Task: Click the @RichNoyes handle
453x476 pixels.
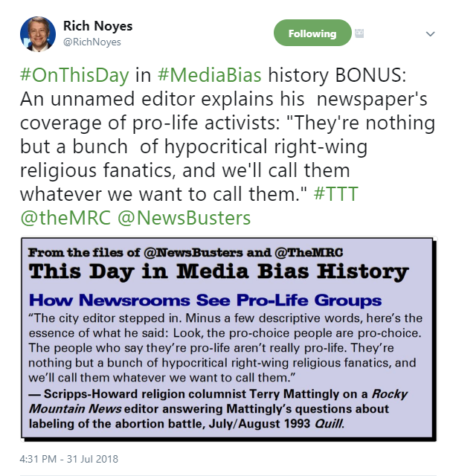Action: coord(92,42)
